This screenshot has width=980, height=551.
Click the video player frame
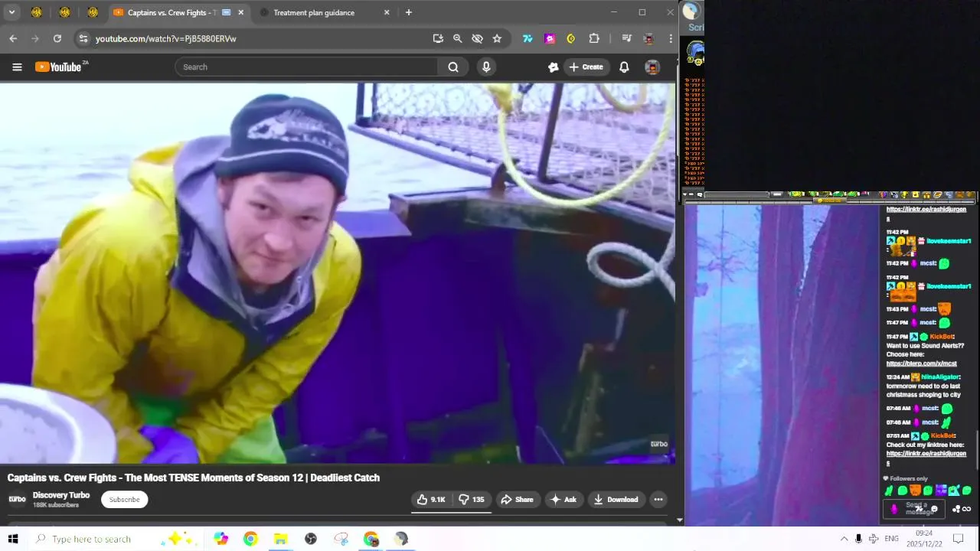point(338,273)
